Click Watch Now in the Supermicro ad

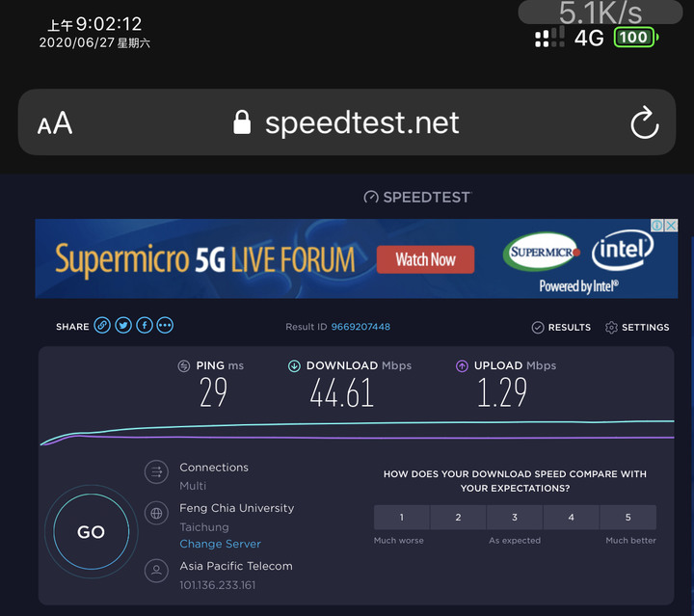tap(425, 259)
